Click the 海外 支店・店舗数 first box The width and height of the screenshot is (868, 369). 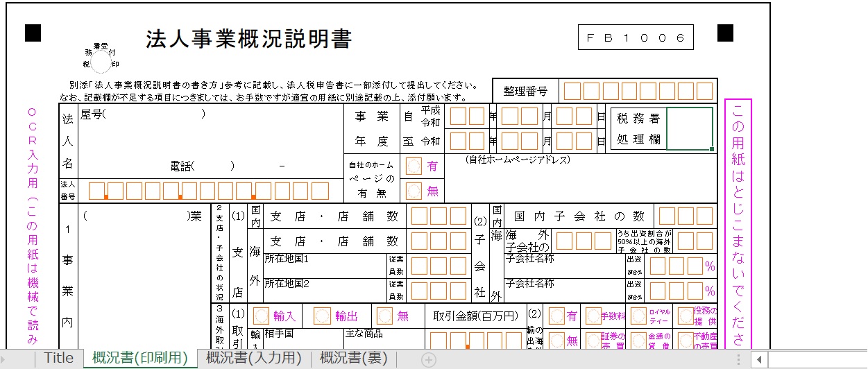(x=420, y=241)
